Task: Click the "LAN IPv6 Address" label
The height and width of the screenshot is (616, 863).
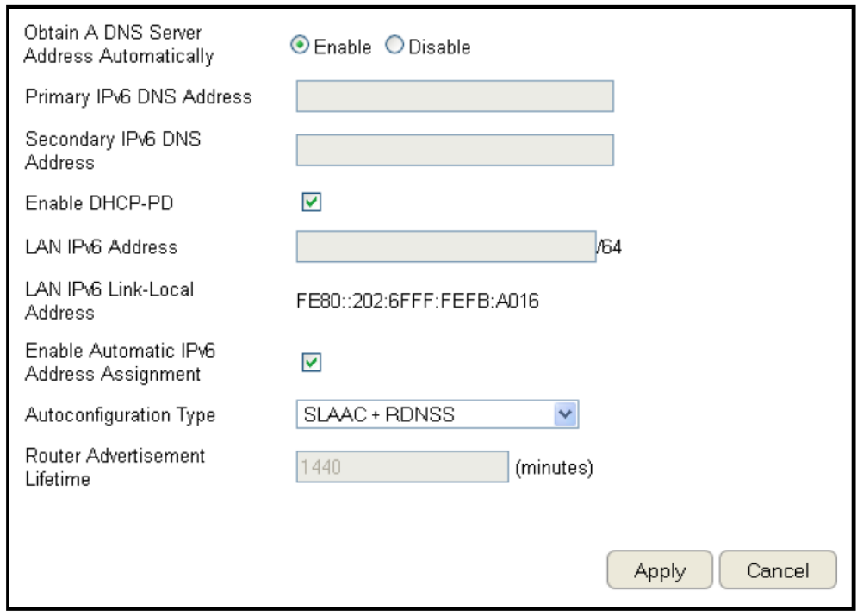Action: (x=102, y=247)
